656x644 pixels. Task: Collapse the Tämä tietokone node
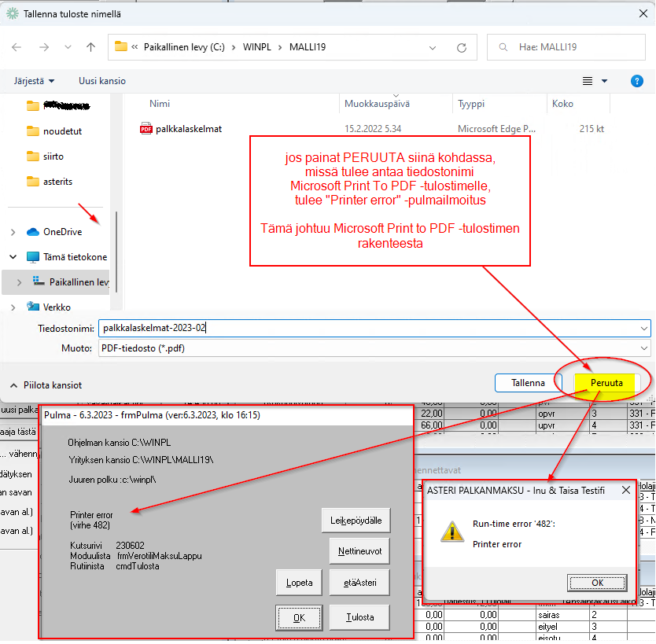click(13, 257)
